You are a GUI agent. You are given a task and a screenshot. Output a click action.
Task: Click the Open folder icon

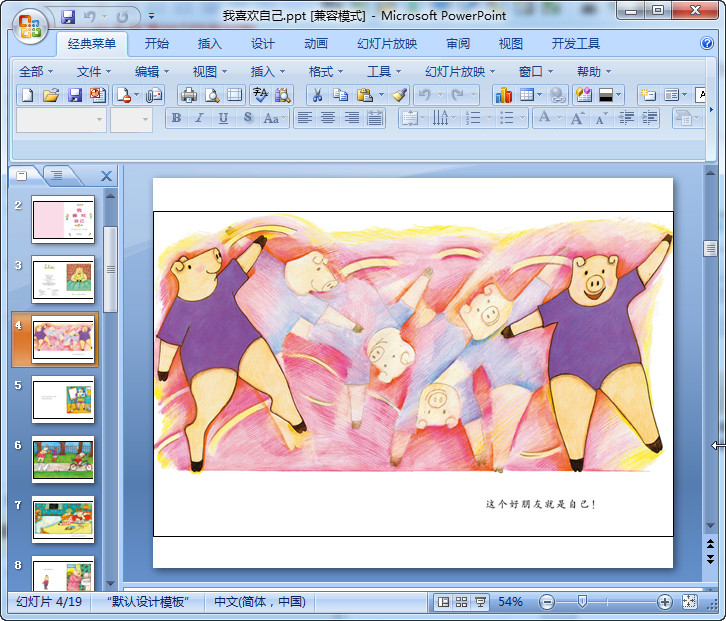pos(51,95)
